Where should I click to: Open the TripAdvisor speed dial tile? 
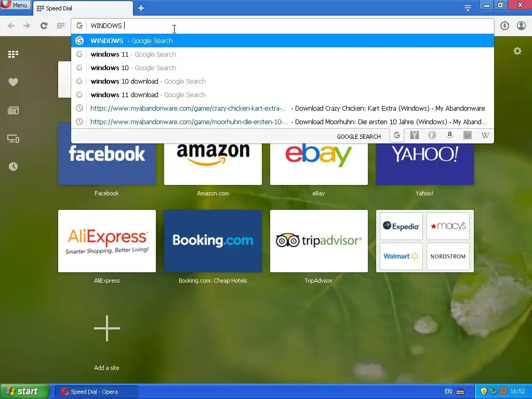click(x=319, y=241)
